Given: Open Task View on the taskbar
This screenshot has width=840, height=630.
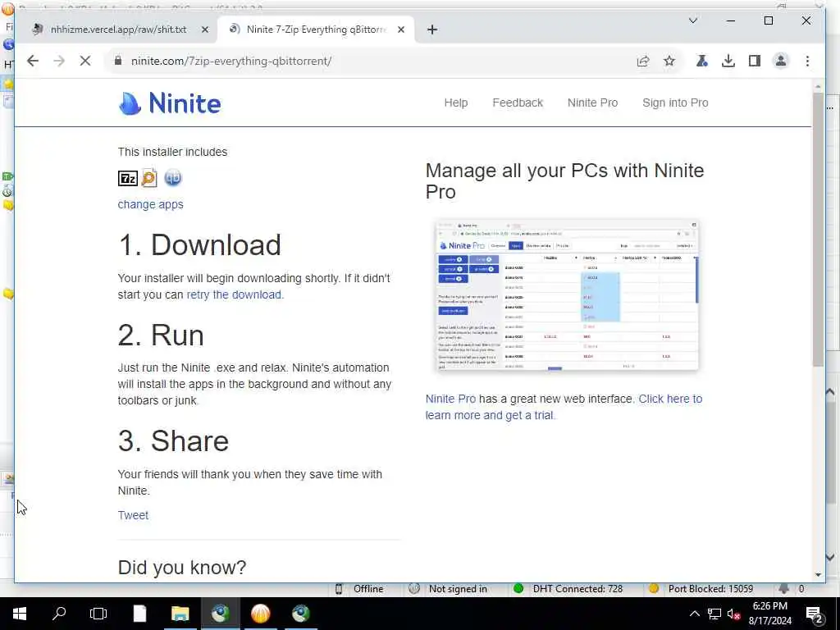Looking at the screenshot, I should tap(98, 614).
